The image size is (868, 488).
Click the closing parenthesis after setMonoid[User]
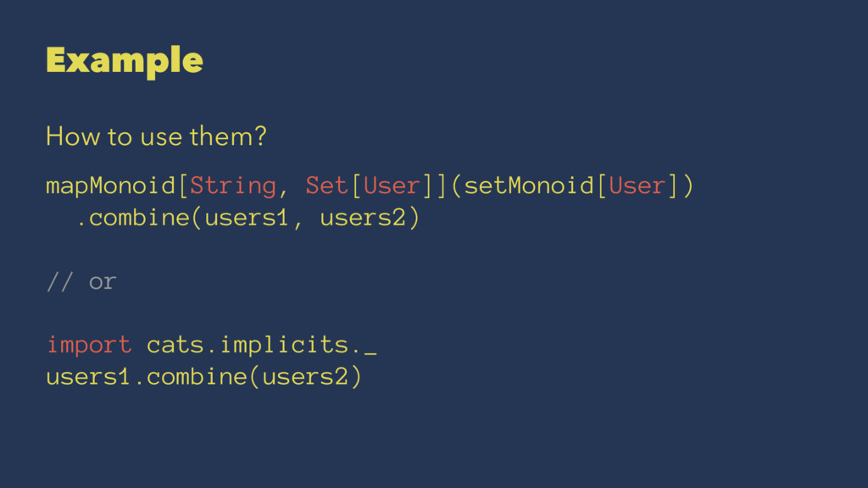click(688, 186)
